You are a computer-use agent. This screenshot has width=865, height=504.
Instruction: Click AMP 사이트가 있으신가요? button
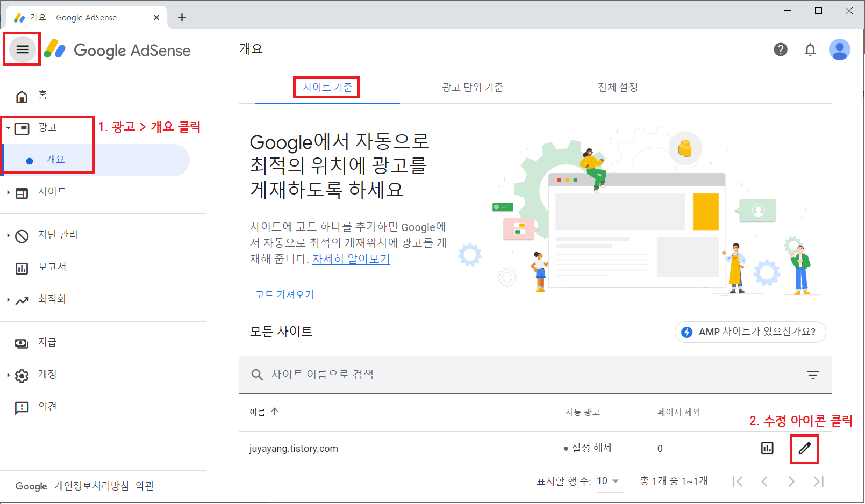point(750,332)
